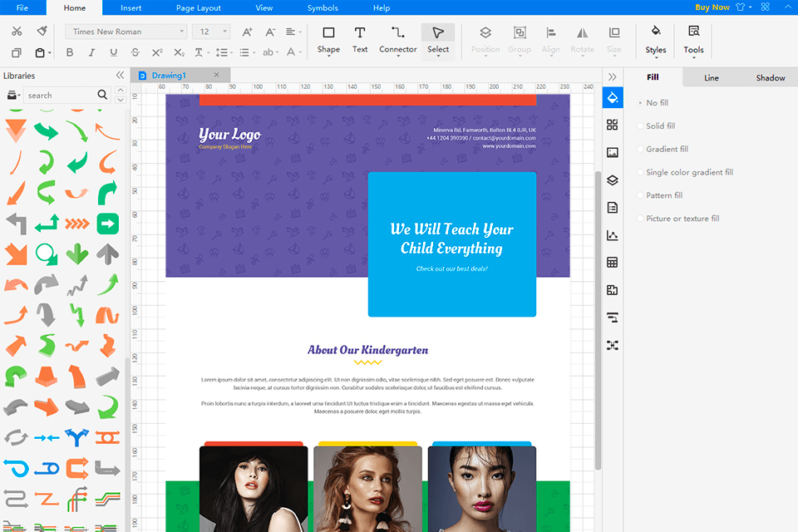The width and height of the screenshot is (798, 532).
Task: Switch to the Shadow tab
Action: [x=770, y=78]
